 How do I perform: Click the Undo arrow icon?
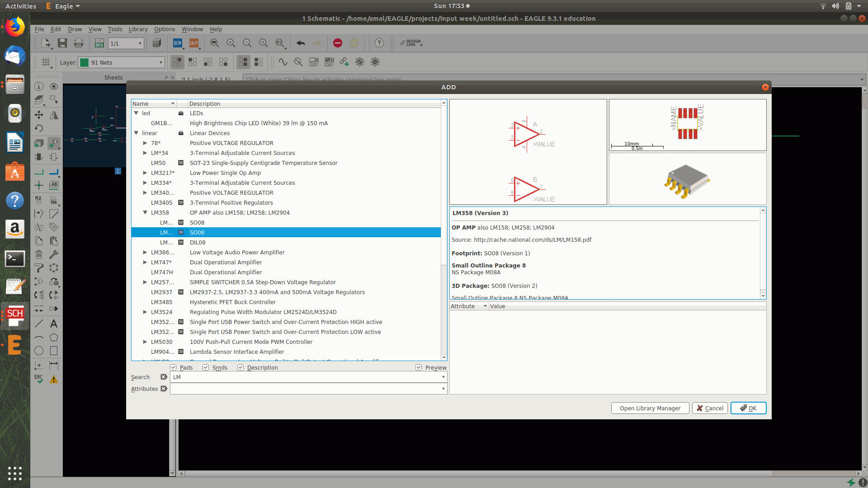click(301, 43)
